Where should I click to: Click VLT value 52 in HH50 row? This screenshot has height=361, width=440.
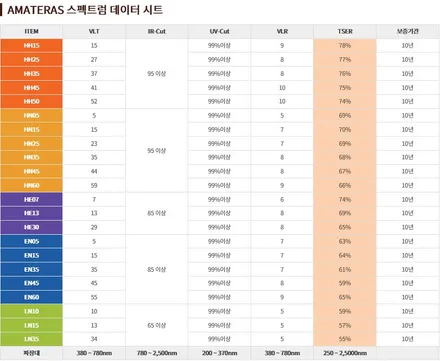click(x=94, y=101)
